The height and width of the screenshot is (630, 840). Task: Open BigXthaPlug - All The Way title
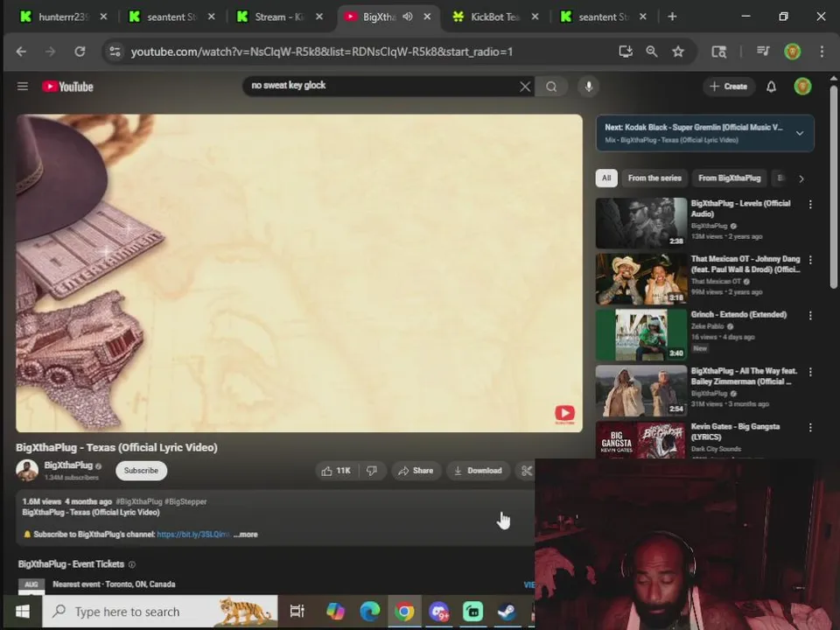tap(744, 376)
